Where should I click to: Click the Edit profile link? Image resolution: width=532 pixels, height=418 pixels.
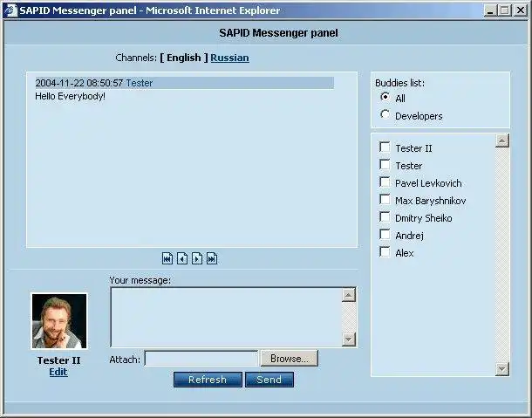[58, 372]
